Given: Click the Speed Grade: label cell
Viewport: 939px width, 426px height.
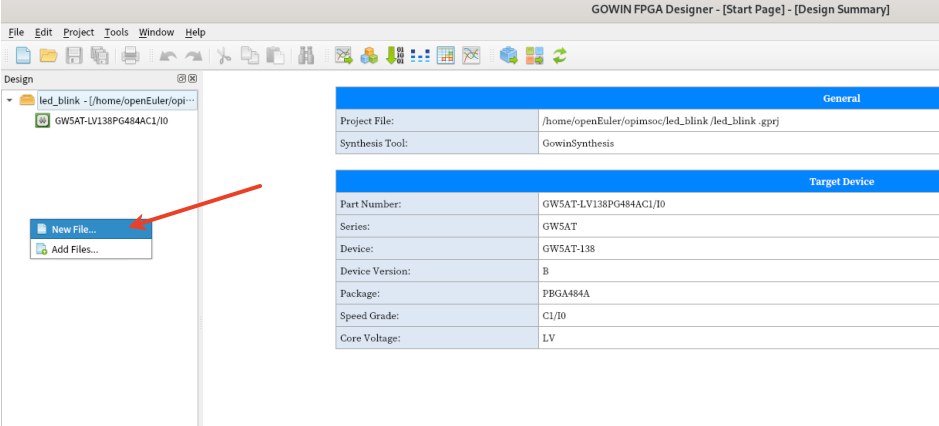Looking at the screenshot, I should (437, 316).
